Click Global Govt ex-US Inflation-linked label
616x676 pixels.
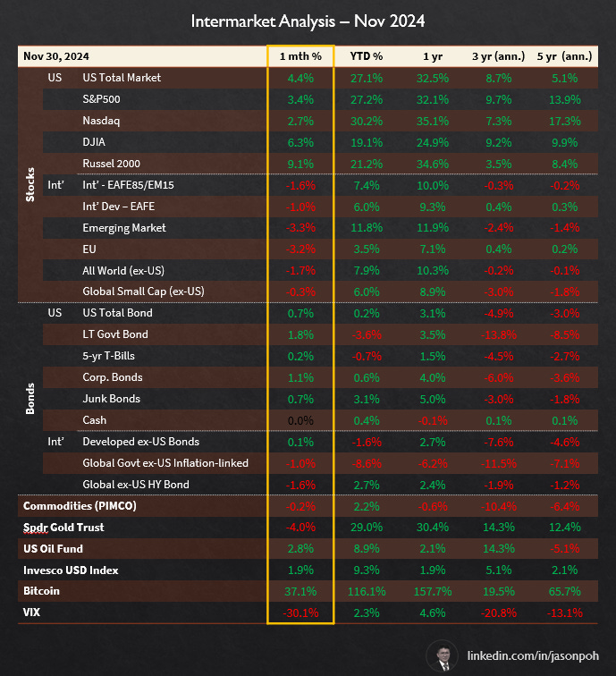[x=165, y=463]
